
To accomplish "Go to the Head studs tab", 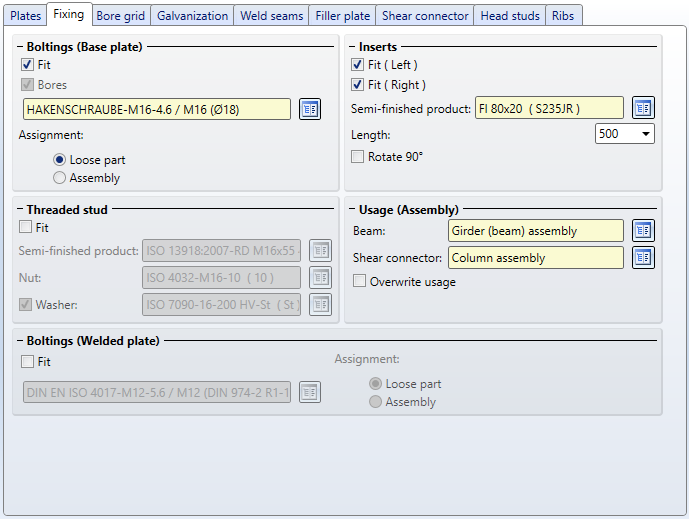I will click(509, 16).
